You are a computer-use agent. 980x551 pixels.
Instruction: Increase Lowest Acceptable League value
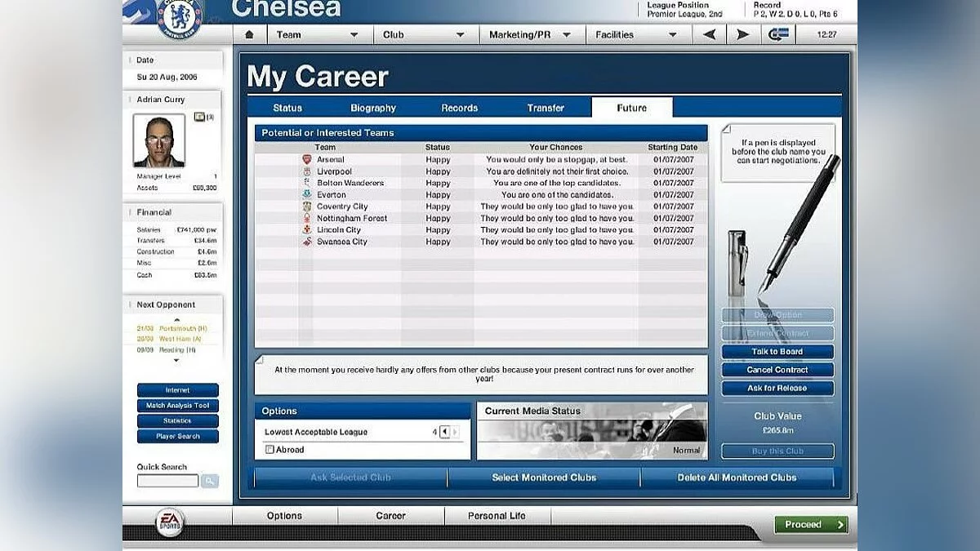point(455,432)
